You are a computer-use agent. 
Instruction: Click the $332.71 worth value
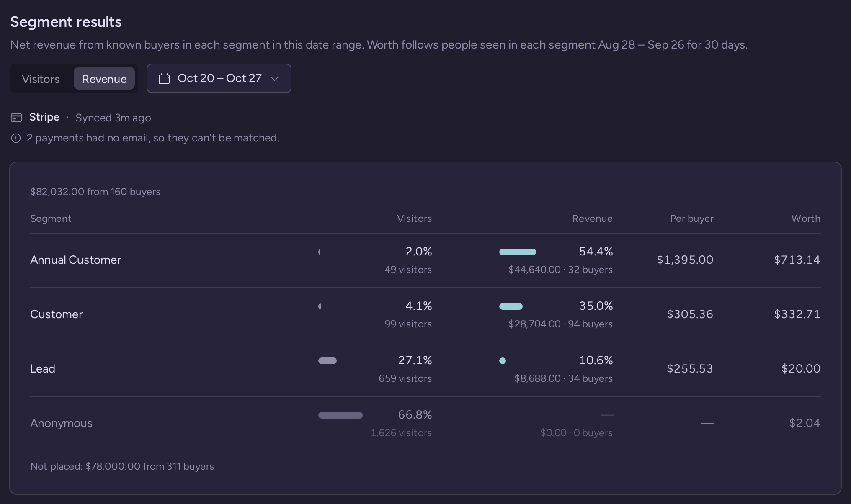point(797,314)
